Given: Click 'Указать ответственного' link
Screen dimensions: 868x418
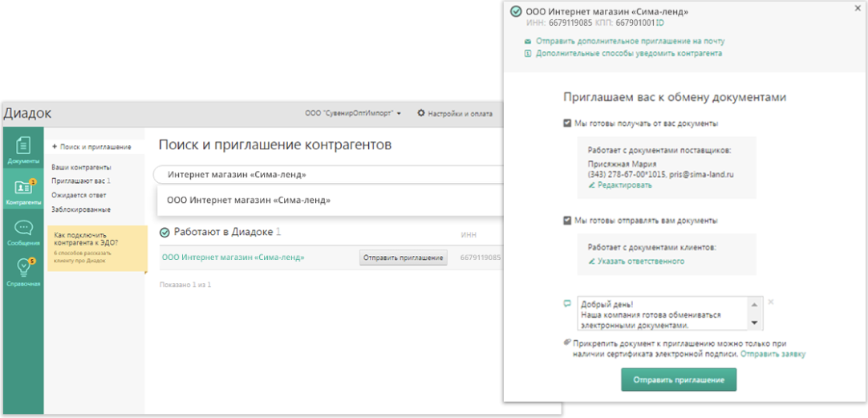Looking at the screenshot, I should 640,262.
